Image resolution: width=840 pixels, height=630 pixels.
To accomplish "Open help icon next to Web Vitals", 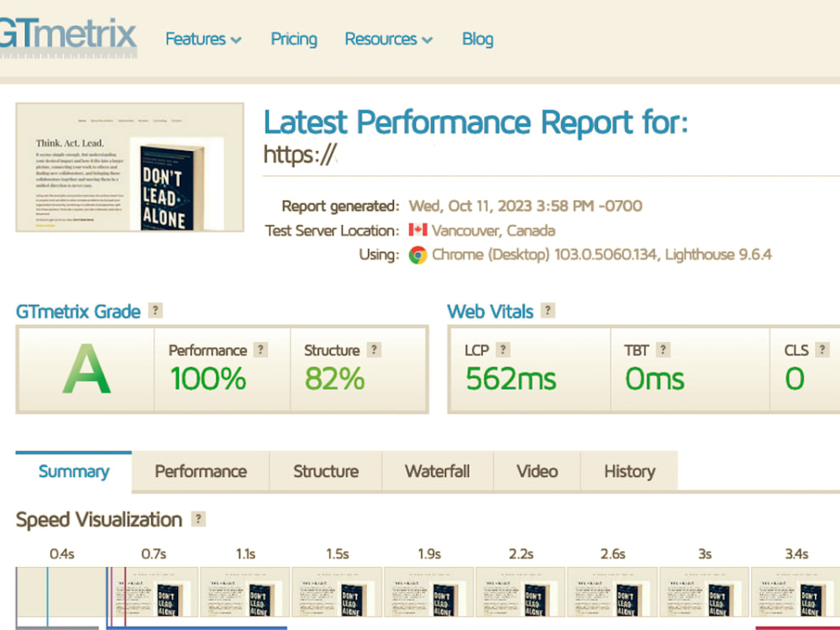I will [x=548, y=310].
